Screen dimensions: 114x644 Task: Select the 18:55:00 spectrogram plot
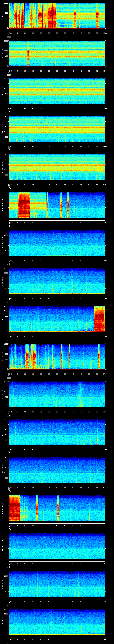pos(57,318)
